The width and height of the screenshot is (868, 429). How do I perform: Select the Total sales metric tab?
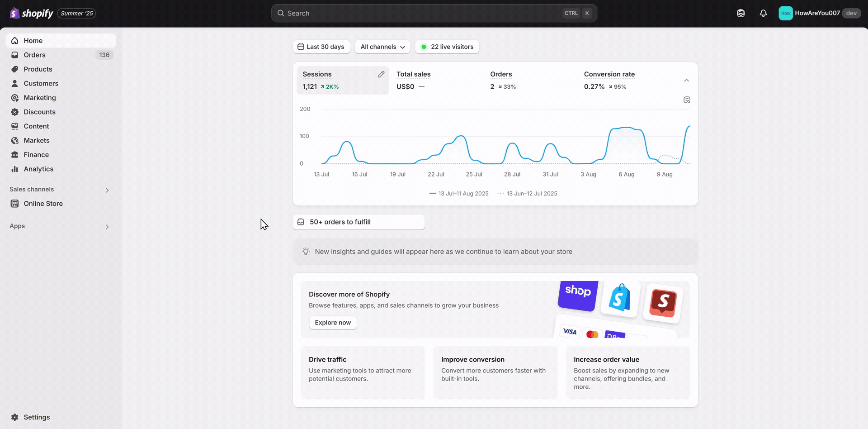[437, 80]
